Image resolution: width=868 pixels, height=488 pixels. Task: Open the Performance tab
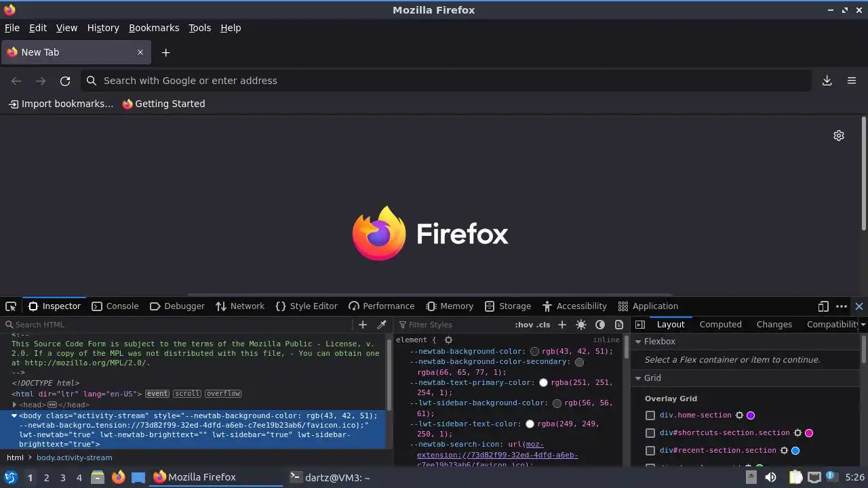[382, 306]
